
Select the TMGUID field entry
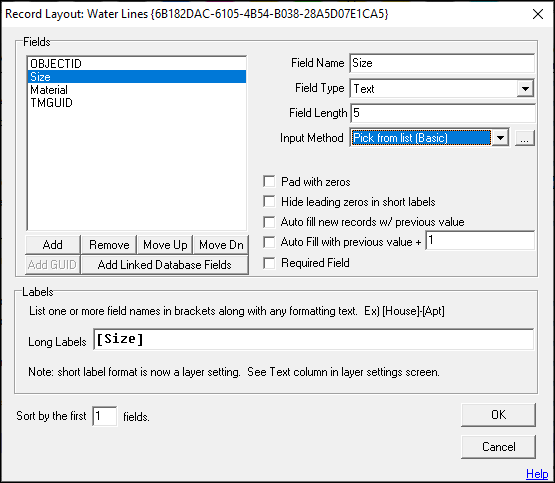coord(137,103)
